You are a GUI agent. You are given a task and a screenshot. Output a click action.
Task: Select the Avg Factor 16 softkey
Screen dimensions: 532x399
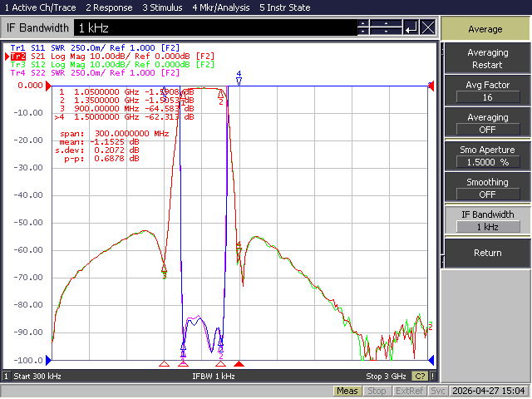(x=488, y=91)
